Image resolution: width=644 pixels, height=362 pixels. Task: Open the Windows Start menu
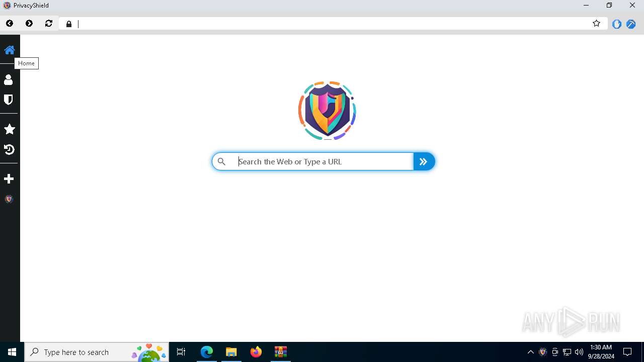12,352
